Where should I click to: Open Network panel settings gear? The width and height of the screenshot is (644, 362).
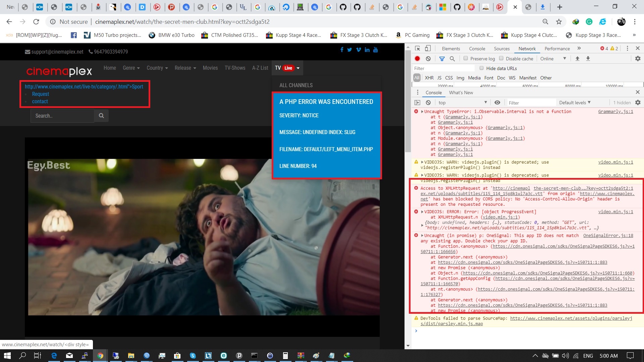(638, 59)
